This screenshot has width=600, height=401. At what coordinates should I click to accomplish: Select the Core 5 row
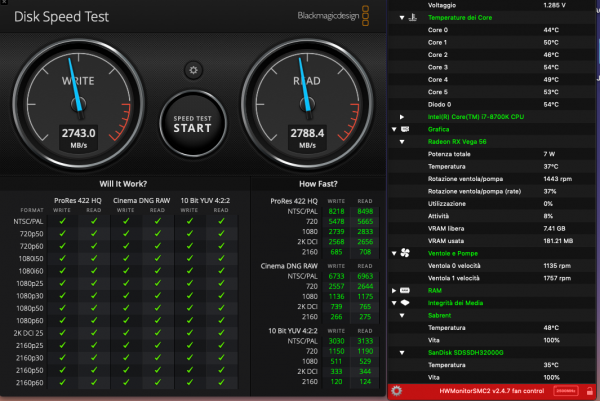point(492,92)
